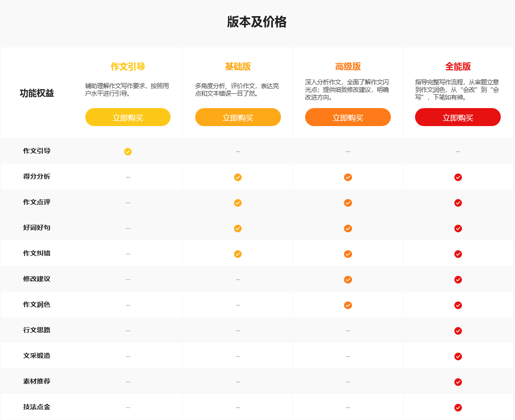The height and width of the screenshot is (420, 515).
Task: Select the 全能版 plan title
Action: click(458, 67)
